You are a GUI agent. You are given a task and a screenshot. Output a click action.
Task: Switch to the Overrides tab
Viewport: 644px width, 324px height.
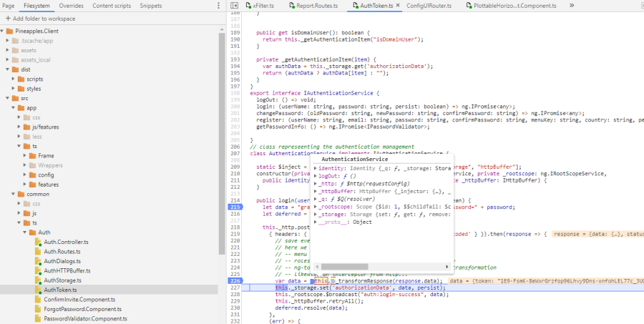(70, 5)
